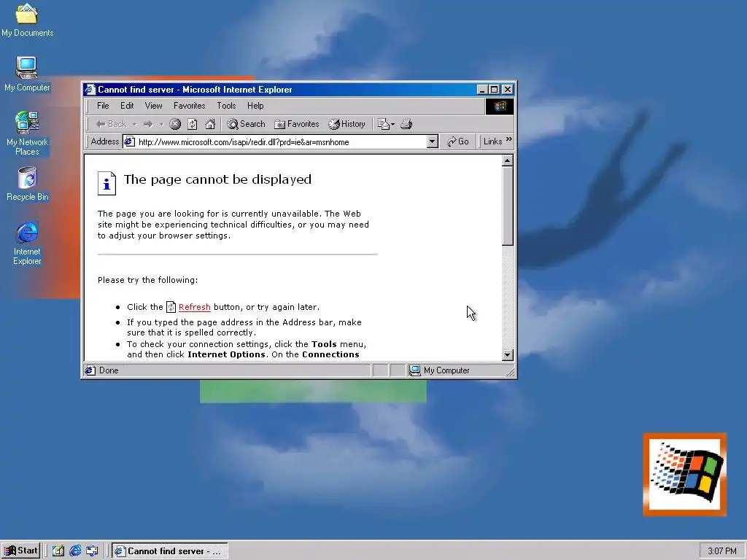Open My Documents desktop icon
Viewport: 747px width, 560px height.
pyautogui.click(x=27, y=20)
